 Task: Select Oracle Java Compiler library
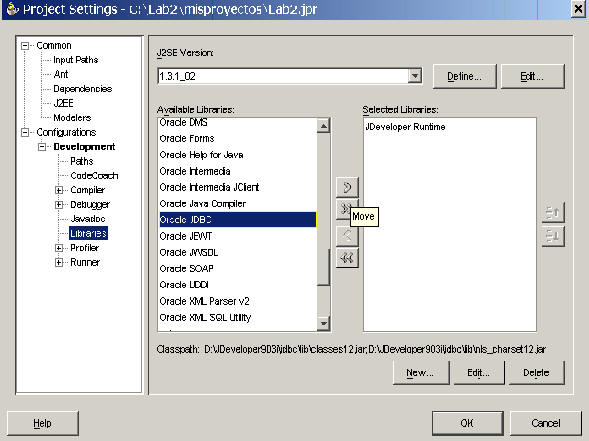point(237,204)
